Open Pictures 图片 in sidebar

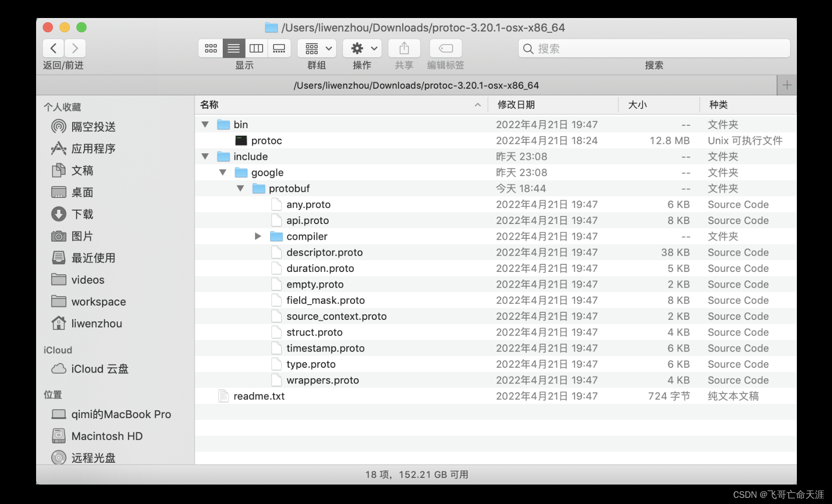coord(73,236)
